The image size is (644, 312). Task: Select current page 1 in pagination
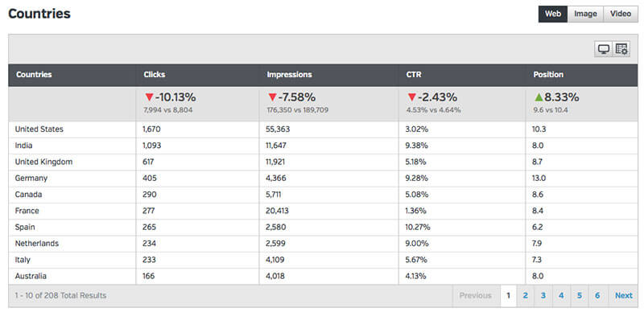tap(508, 296)
